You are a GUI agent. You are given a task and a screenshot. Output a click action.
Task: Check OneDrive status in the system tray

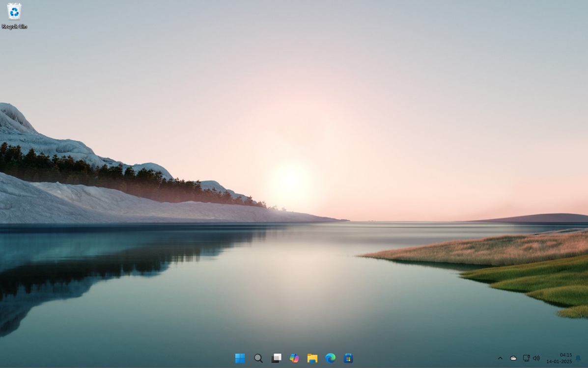pyautogui.click(x=513, y=358)
